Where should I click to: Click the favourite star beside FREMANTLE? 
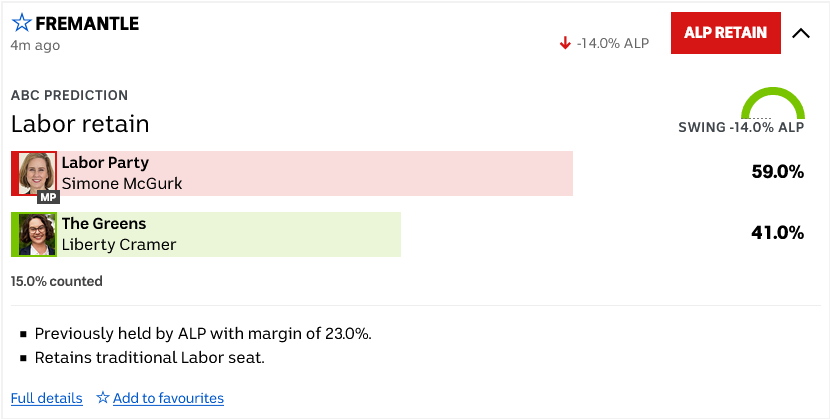pyautogui.click(x=21, y=23)
